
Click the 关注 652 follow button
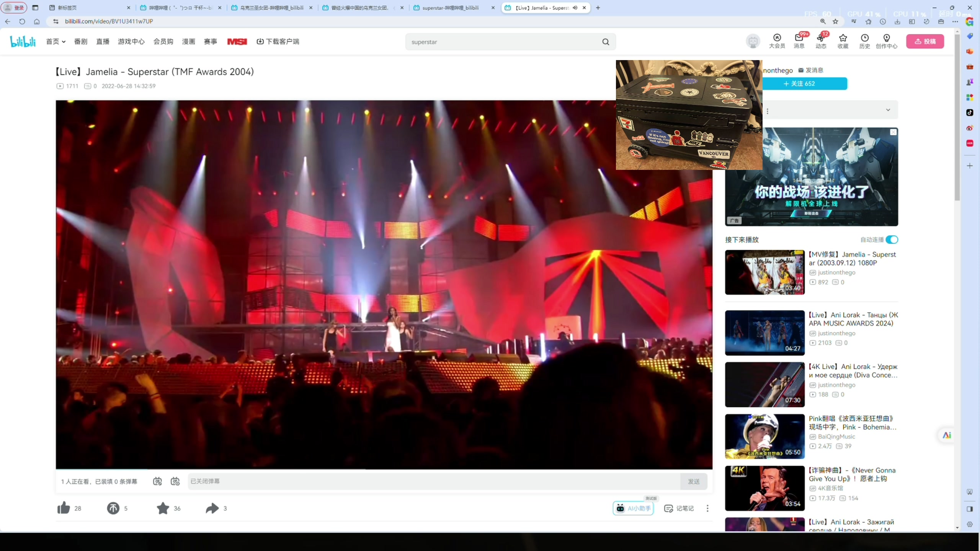[x=804, y=83]
